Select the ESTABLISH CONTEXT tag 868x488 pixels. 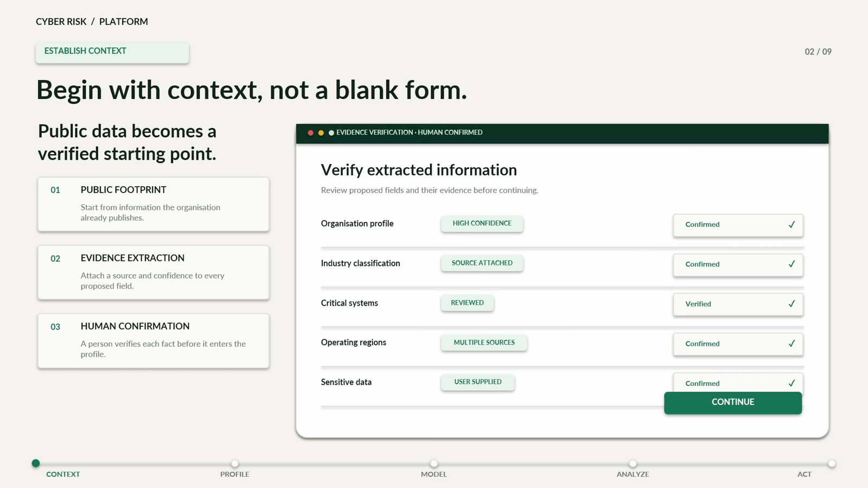[112, 52]
